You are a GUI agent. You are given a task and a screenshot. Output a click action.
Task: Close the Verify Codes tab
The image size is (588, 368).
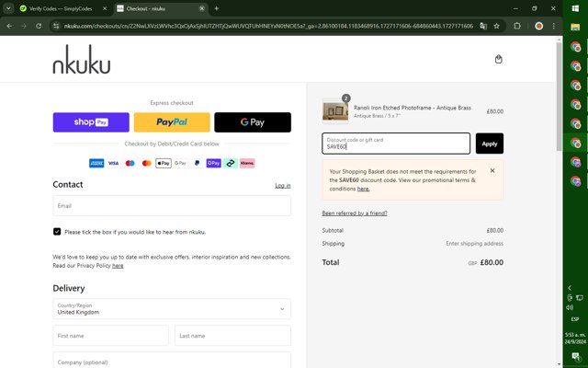105,8
